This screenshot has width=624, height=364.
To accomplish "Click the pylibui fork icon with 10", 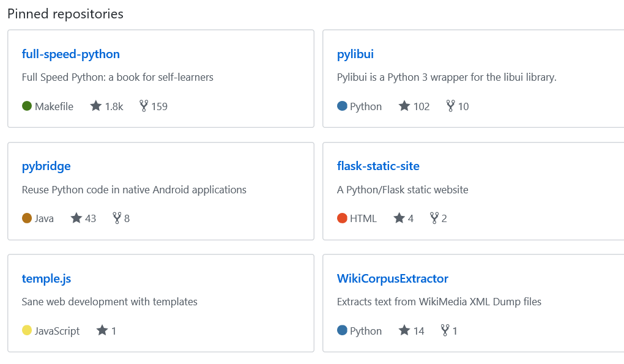I will click(x=450, y=106).
